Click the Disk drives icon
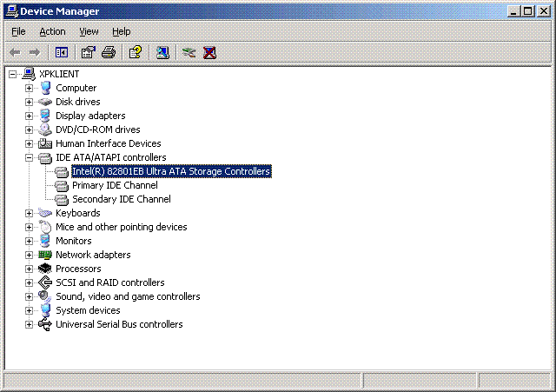 point(45,102)
